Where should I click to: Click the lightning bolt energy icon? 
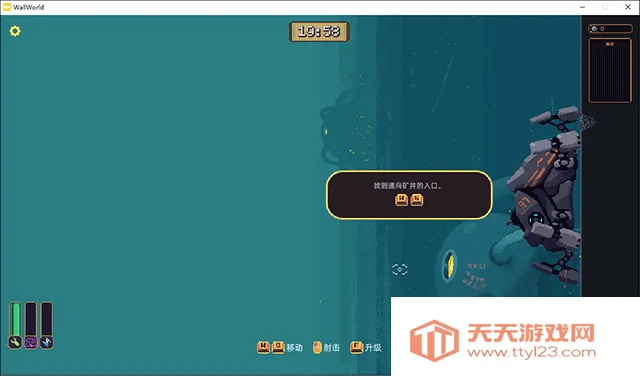point(47,342)
